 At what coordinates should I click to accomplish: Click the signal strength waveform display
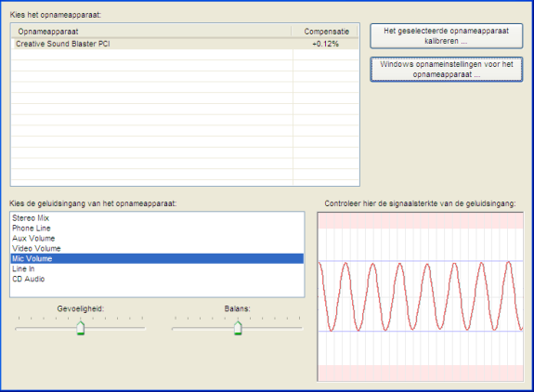click(x=421, y=296)
